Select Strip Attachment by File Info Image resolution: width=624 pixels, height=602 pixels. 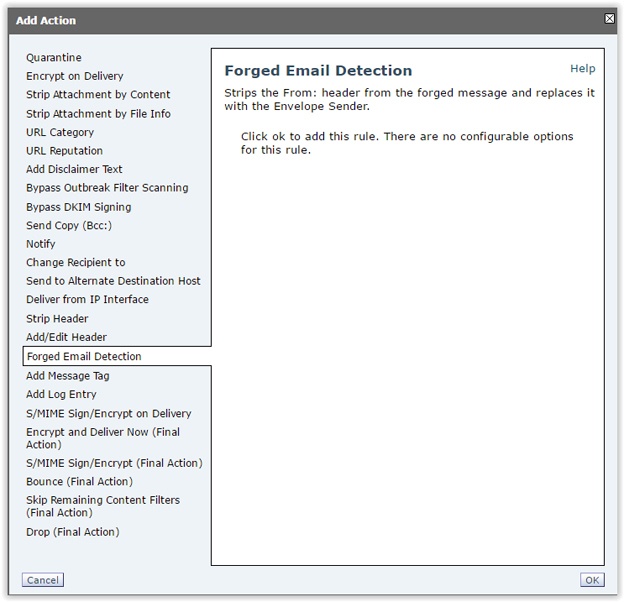click(x=98, y=114)
